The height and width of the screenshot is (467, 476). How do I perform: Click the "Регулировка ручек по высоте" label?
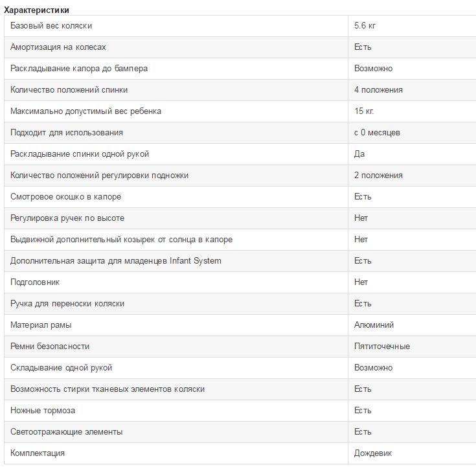point(67,218)
